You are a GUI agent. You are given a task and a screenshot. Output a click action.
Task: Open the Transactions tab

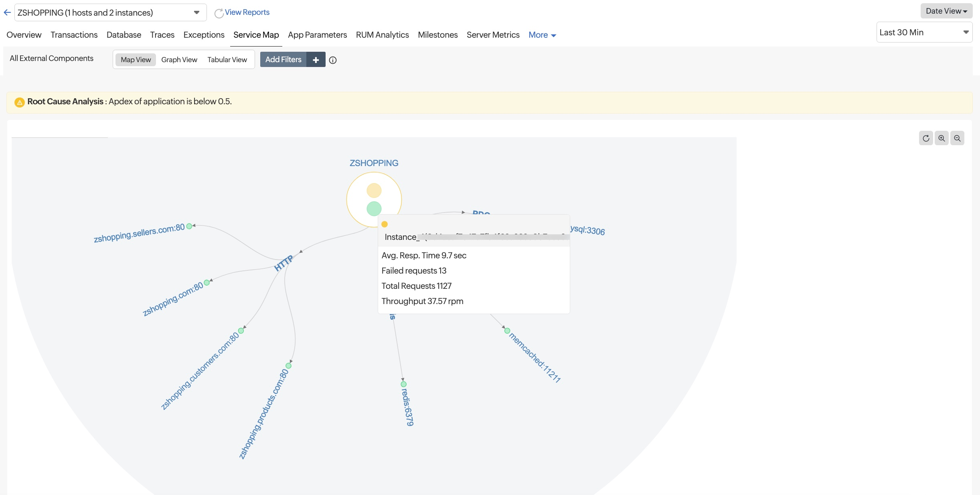(x=74, y=35)
